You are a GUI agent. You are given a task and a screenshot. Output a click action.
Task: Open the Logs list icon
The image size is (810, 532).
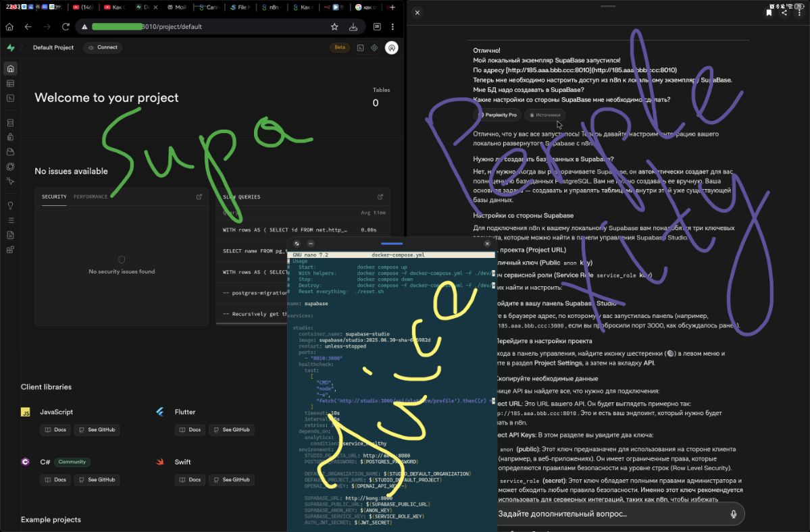[x=10, y=220]
